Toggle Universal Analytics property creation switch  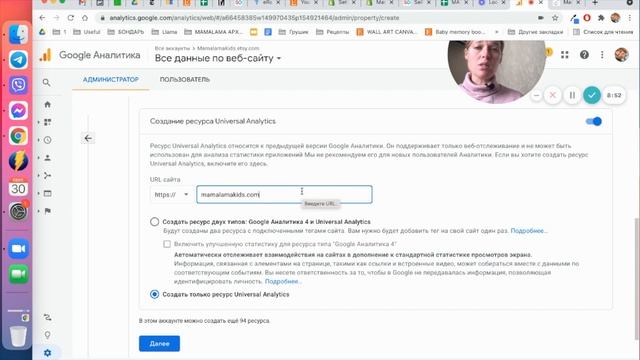pyautogui.click(x=594, y=121)
